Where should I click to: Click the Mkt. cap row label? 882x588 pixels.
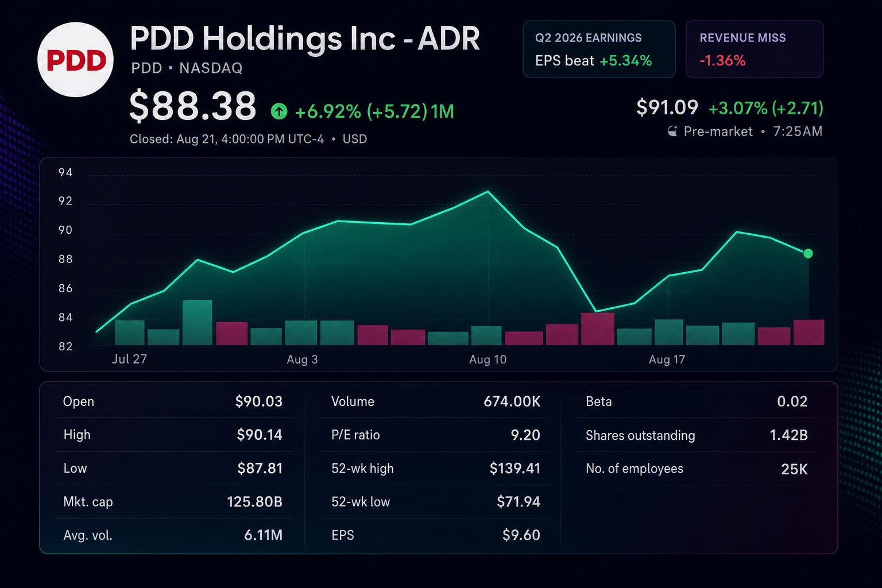click(88, 502)
